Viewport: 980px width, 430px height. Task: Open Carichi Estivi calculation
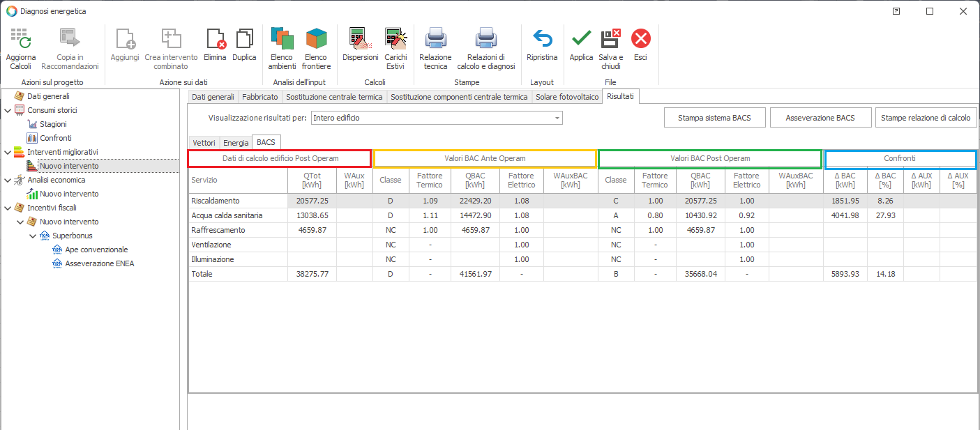(395, 40)
